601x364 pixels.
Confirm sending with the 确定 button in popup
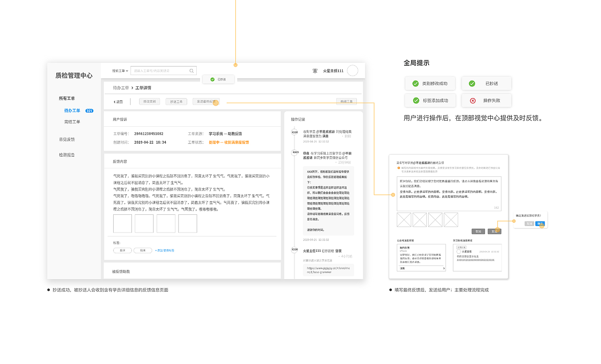pyautogui.click(x=539, y=224)
